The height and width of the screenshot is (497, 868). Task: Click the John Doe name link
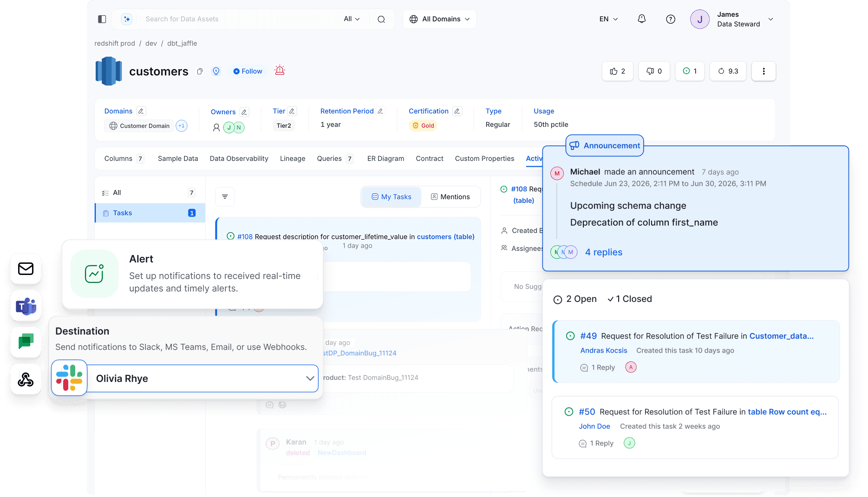tap(594, 426)
